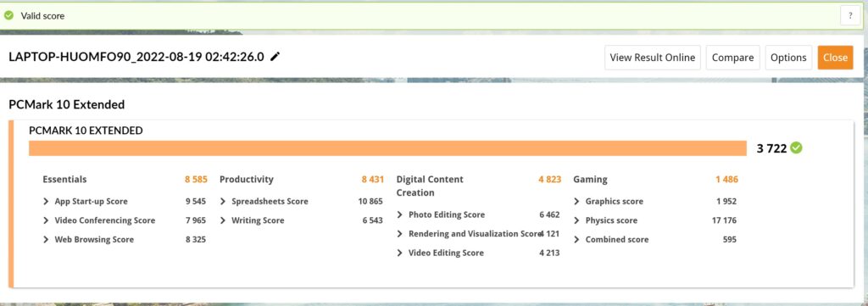Select the Productivity heading
The width and height of the screenshot is (868, 306).
pos(247,180)
